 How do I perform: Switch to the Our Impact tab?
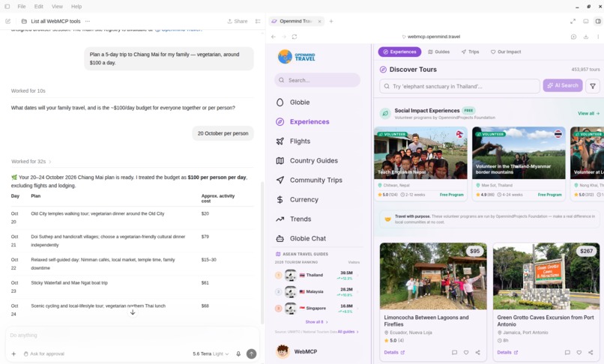(x=505, y=52)
